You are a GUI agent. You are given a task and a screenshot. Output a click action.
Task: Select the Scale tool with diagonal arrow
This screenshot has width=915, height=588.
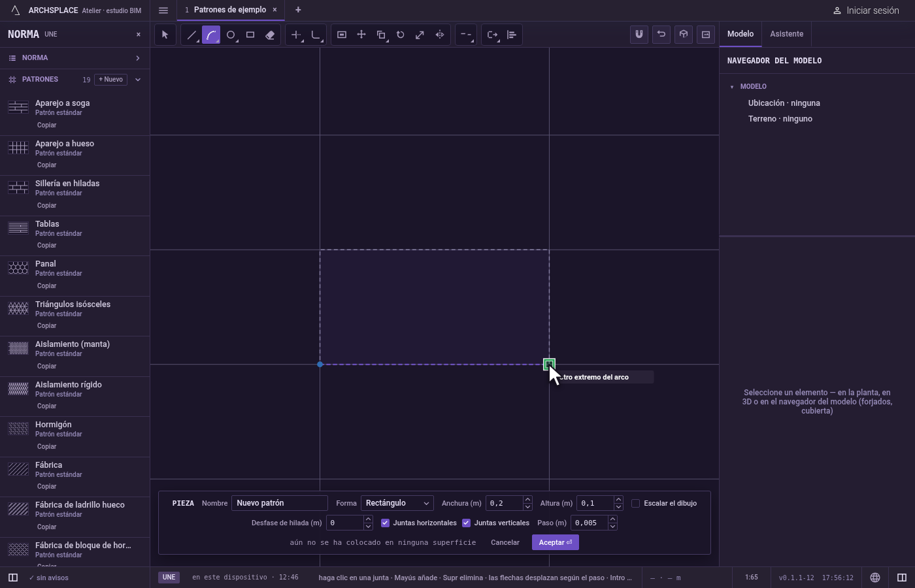(x=420, y=35)
